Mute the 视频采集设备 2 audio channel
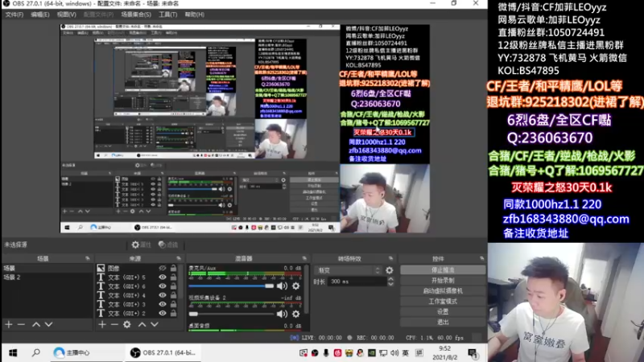 282,314
